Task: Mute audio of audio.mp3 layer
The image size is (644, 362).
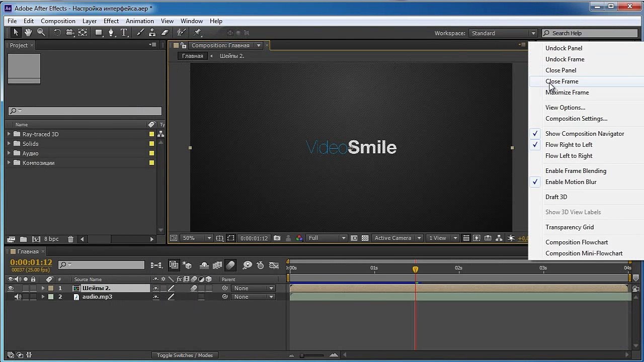Action: pos(18,297)
